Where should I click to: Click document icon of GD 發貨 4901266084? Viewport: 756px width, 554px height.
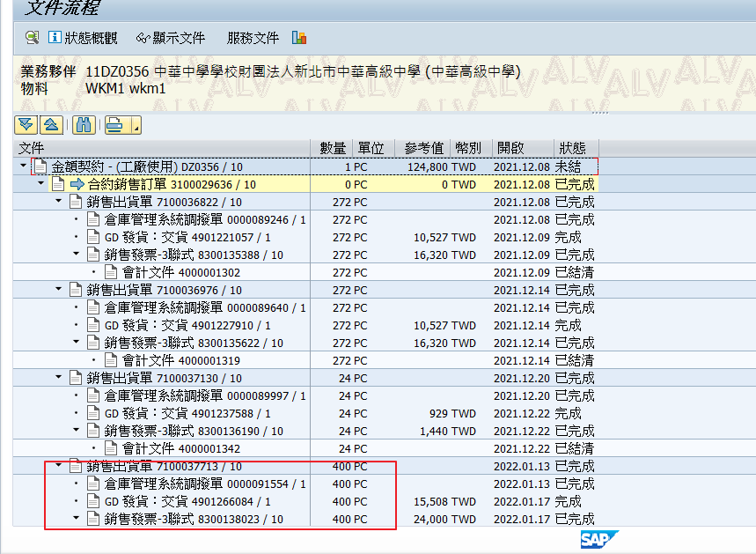[x=93, y=501]
